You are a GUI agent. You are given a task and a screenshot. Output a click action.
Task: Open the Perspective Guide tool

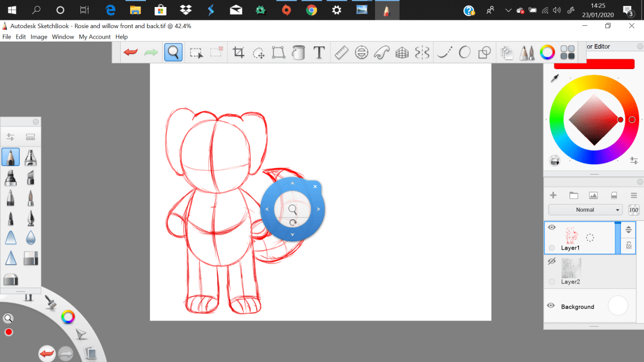(x=402, y=53)
